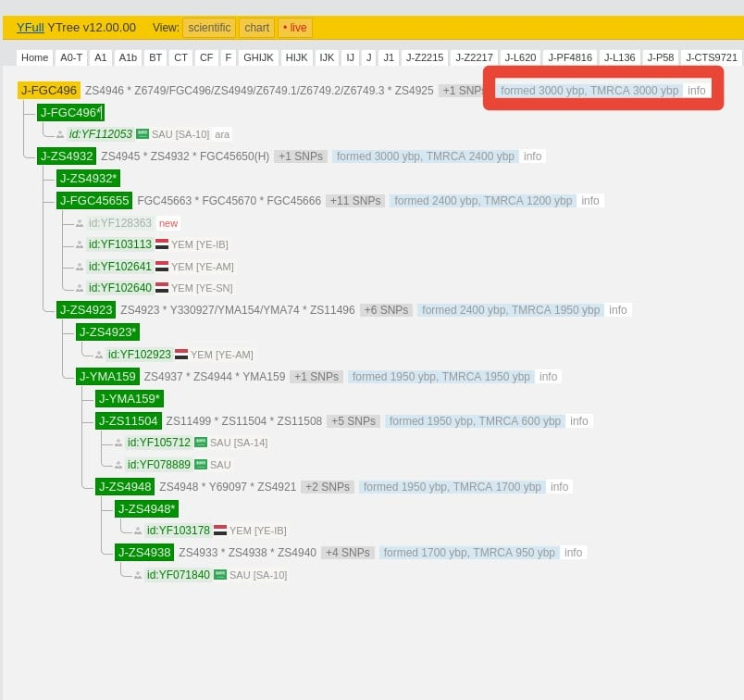Click the Yemen flag next to id:YF102641
The width and height of the screenshot is (744, 700).
click(162, 266)
